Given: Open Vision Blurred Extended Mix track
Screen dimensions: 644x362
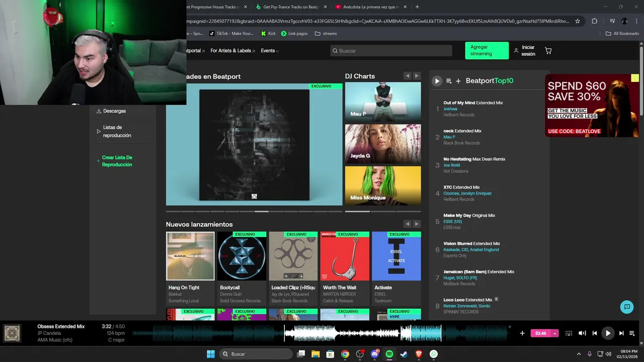Looking at the screenshot, I should pyautogui.click(x=471, y=243).
